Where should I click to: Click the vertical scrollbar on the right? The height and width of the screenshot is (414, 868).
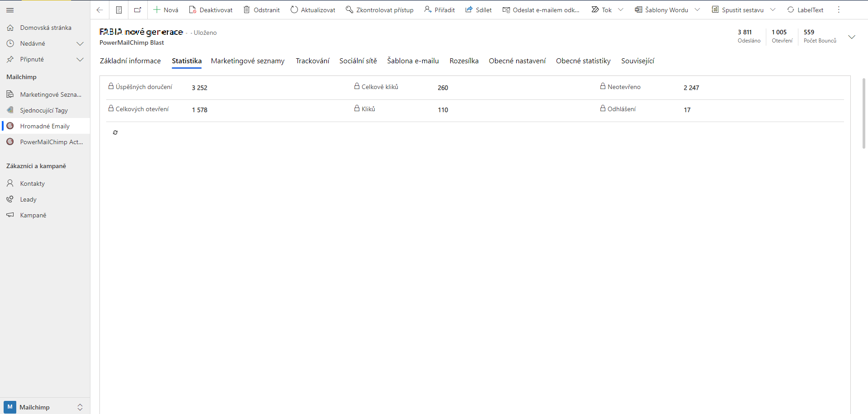864,113
